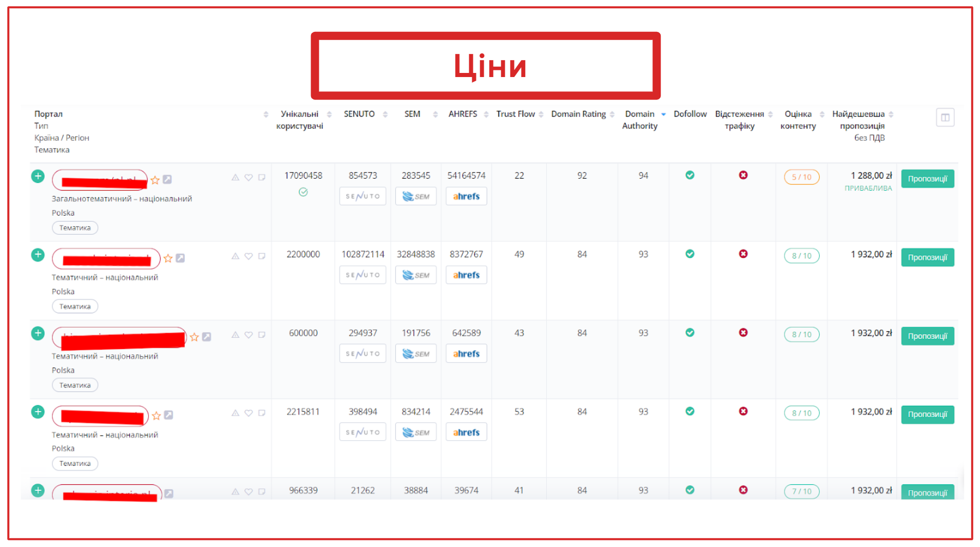Open external link icon in second portal row

(180, 258)
